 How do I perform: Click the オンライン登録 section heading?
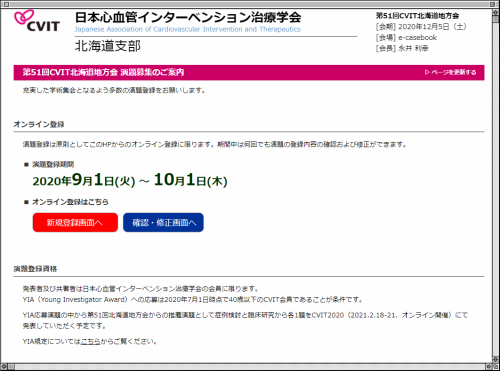click(x=39, y=124)
